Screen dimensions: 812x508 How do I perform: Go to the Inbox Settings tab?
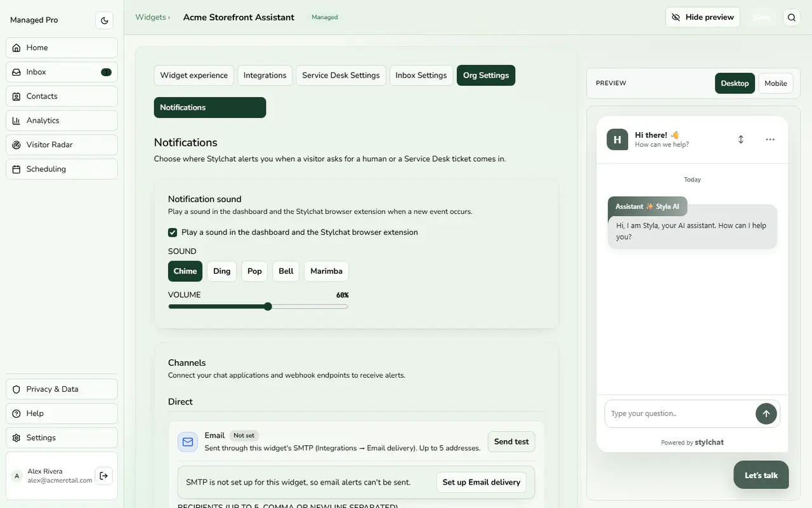421,75
